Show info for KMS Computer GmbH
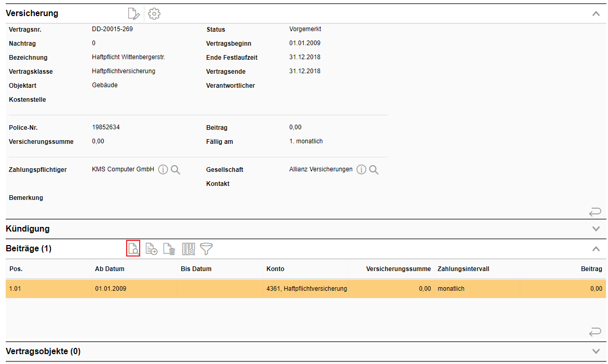This screenshot has width=608, height=364. pyautogui.click(x=163, y=170)
